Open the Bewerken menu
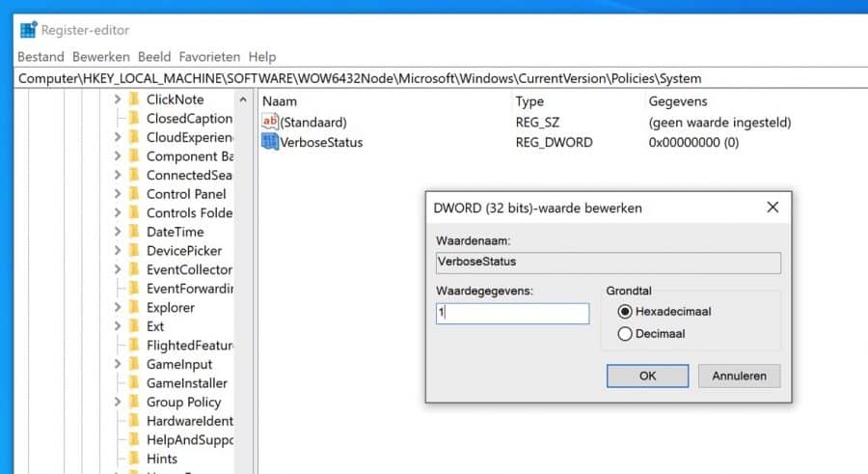Image resolution: width=868 pixels, height=474 pixels. click(100, 57)
